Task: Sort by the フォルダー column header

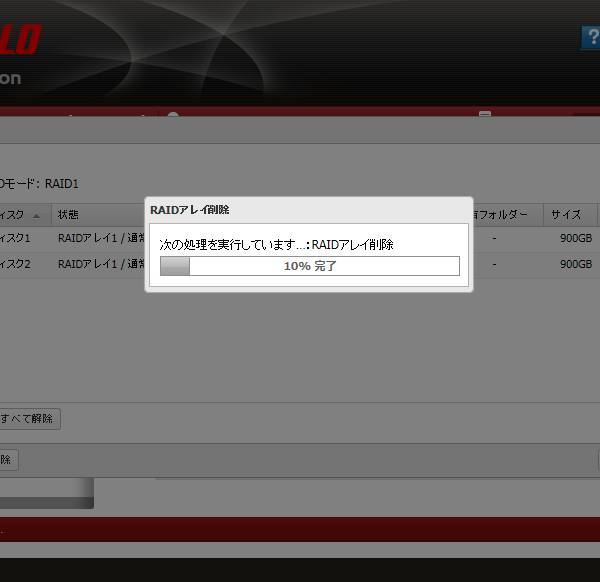Action: 505,215
